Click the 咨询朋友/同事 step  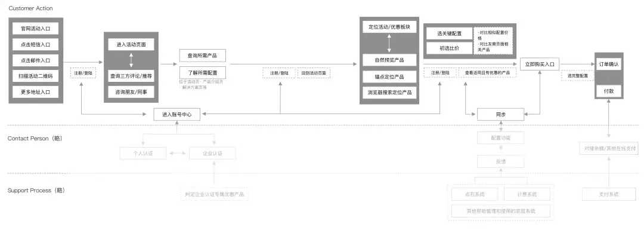131,92
